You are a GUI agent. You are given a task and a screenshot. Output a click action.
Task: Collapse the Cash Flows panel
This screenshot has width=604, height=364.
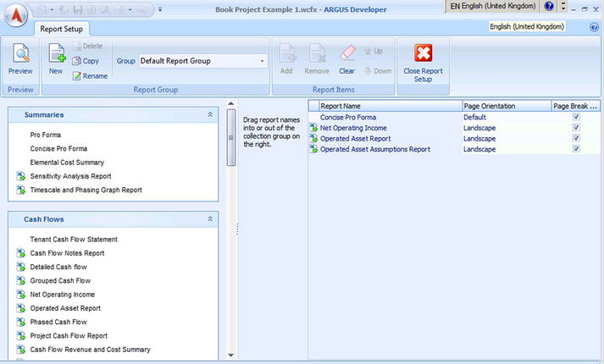210,219
